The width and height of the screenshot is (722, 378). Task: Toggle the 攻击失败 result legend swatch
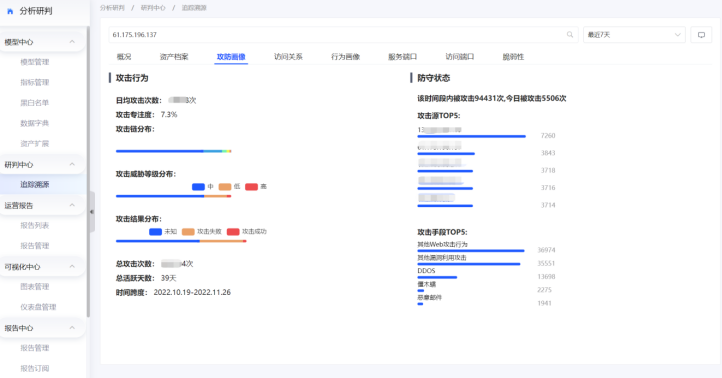tap(188, 231)
